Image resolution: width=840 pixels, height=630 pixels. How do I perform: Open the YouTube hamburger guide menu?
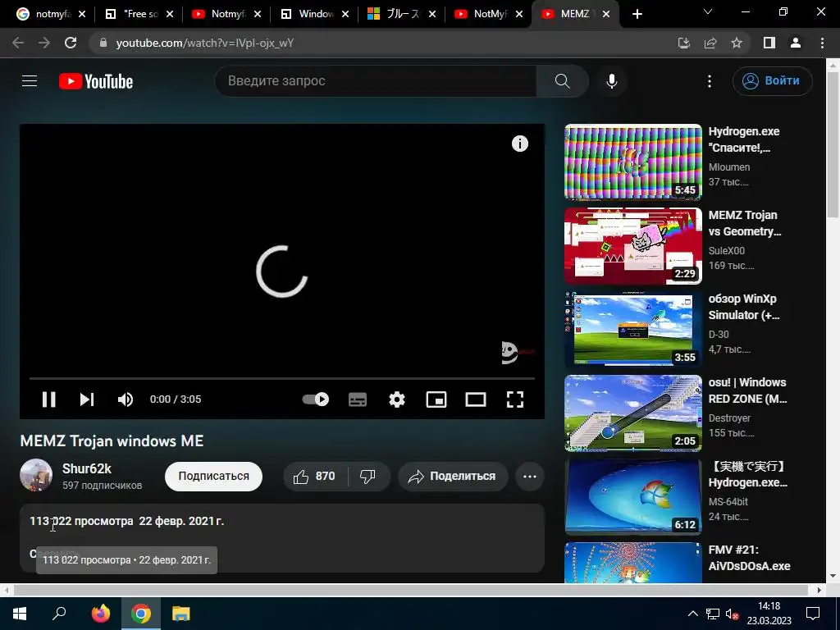30,81
